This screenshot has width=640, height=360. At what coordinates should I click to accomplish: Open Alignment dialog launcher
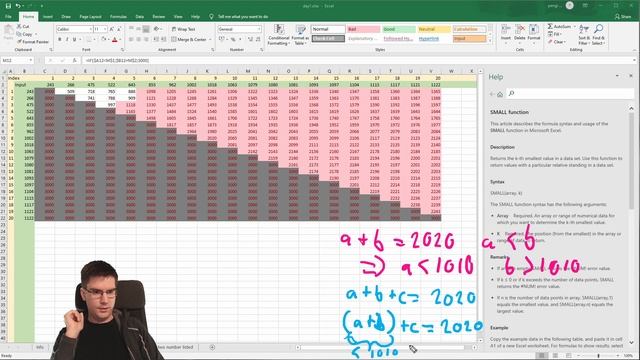[213, 50]
